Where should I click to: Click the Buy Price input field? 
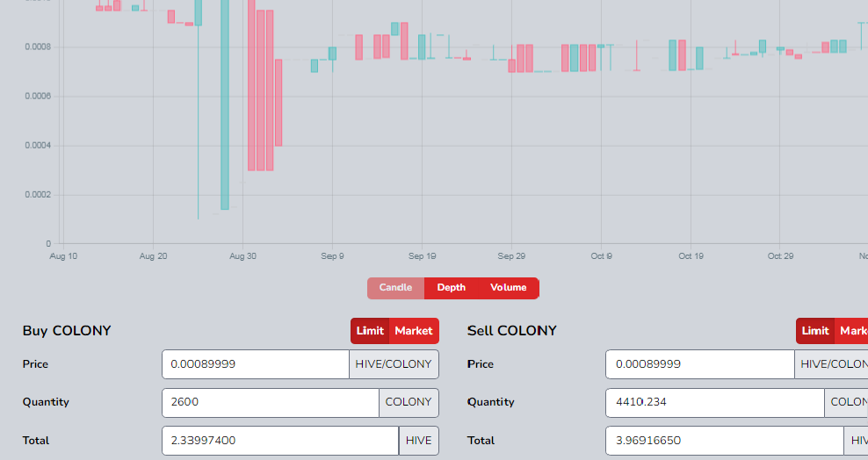tap(255, 364)
